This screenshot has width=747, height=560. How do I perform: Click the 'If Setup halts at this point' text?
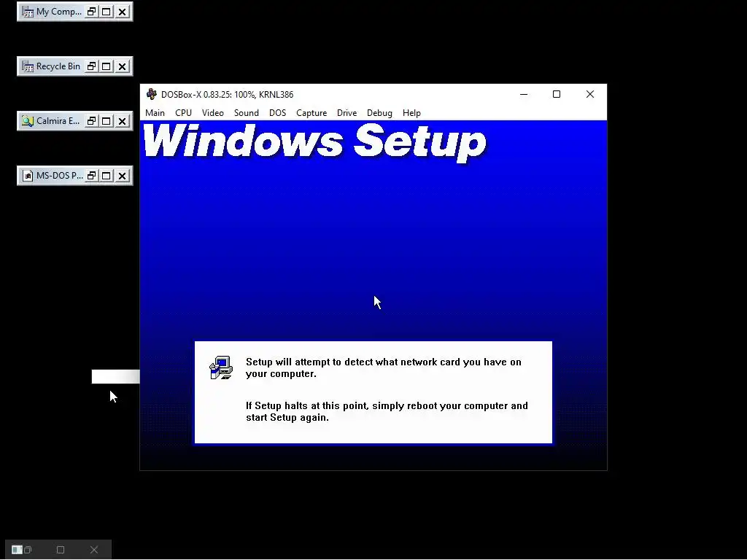coord(387,411)
